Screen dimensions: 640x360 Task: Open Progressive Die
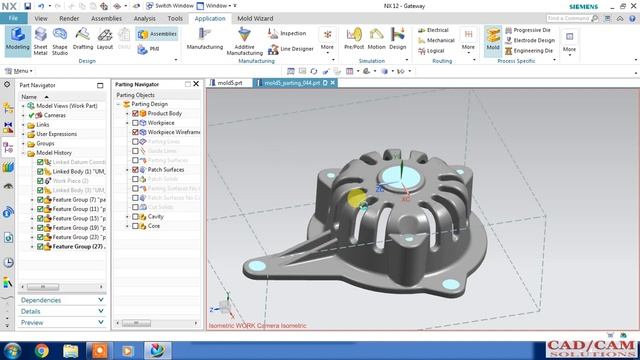(528, 30)
